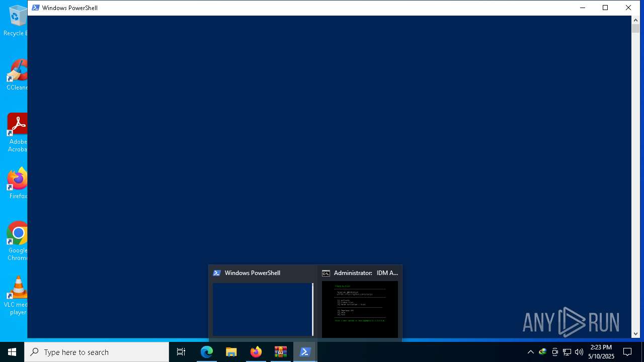Viewport: 644px width, 362px height.
Task: Open Firefox from the taskbar
Action: [256, 352]
